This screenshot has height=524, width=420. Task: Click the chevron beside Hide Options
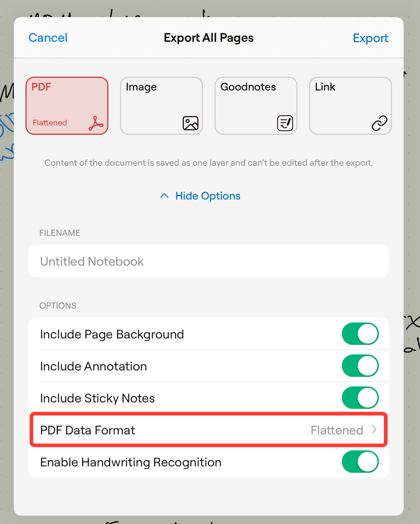coord(164,196)
